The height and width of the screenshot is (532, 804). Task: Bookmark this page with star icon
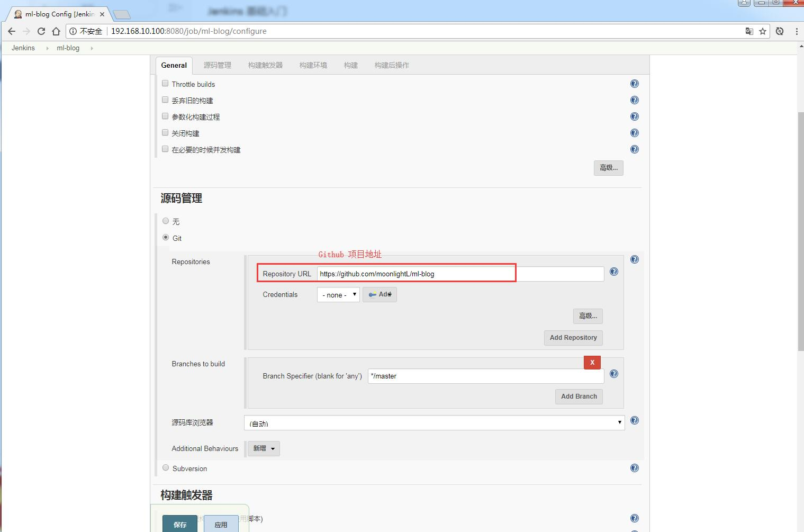pyautogui.click(x=763, y=31)
